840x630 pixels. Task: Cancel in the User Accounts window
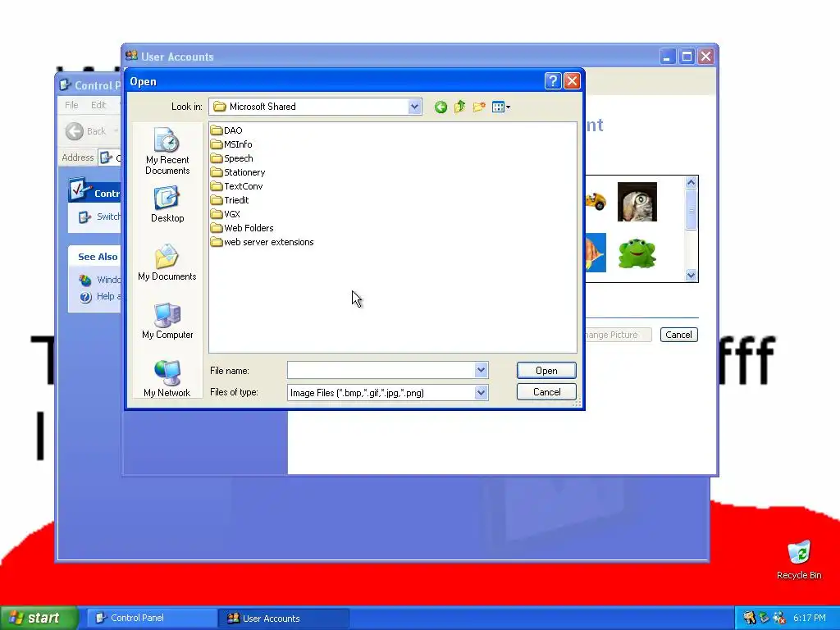(x=678, y=335)
